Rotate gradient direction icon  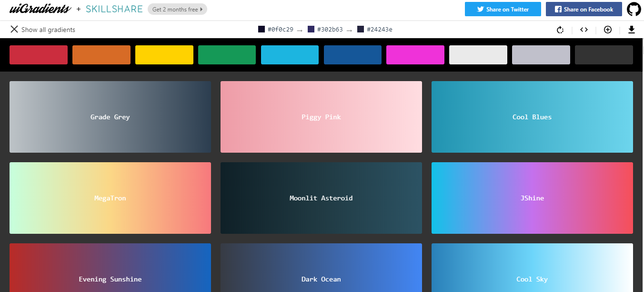[561, 30]
